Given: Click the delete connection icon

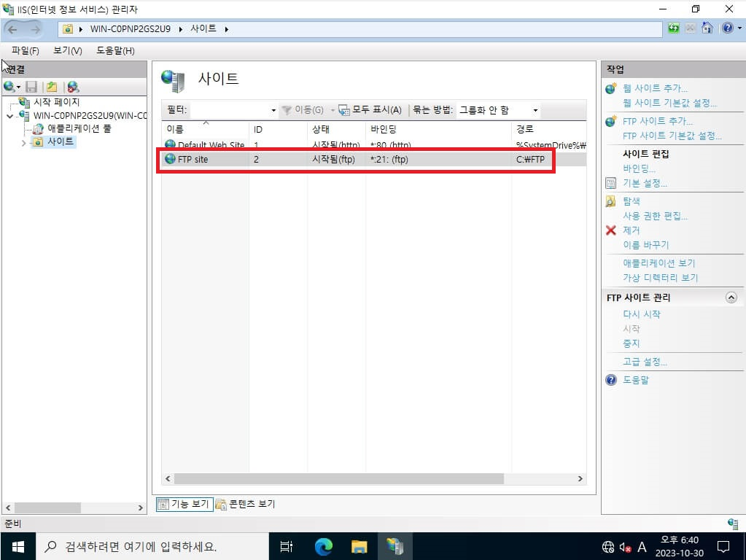Looking at the screenshot, I should tap(73, 87).
